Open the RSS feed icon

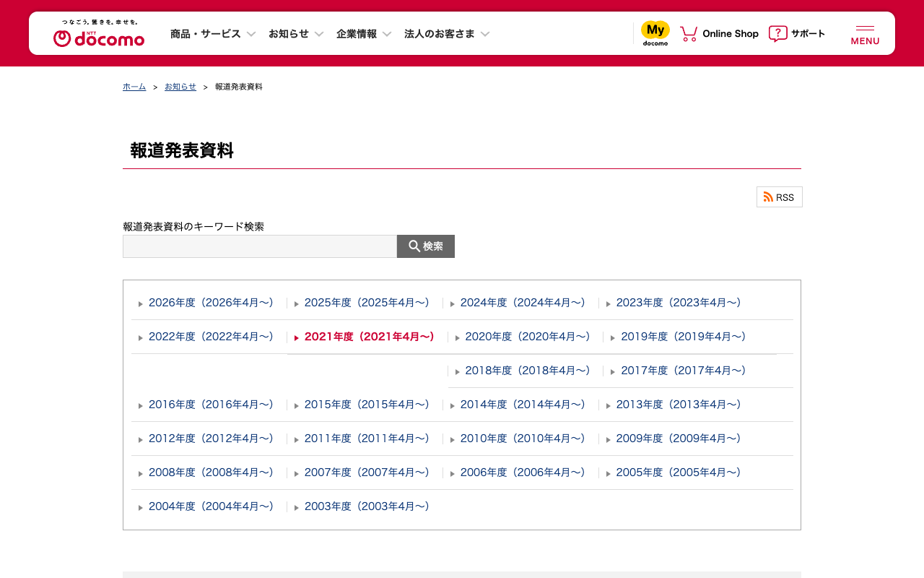[780, 197]
